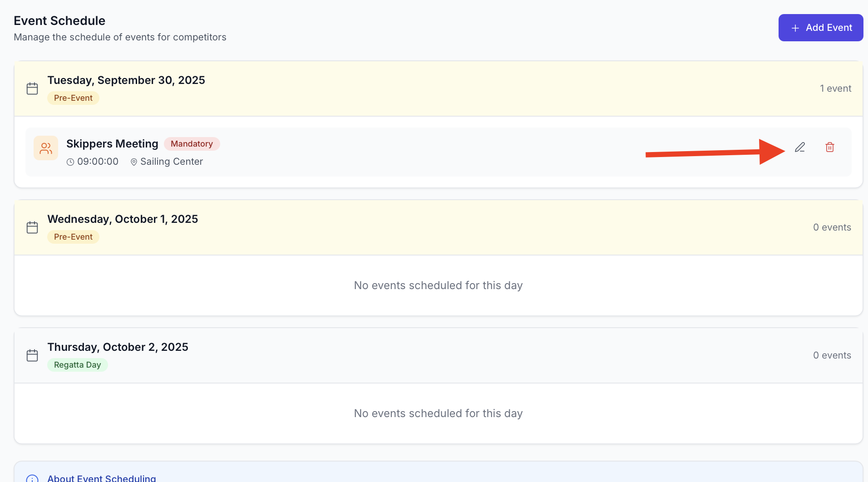The image size is (868, 482).
Task: Click the 1 event count label
Action: click(836, 88)
